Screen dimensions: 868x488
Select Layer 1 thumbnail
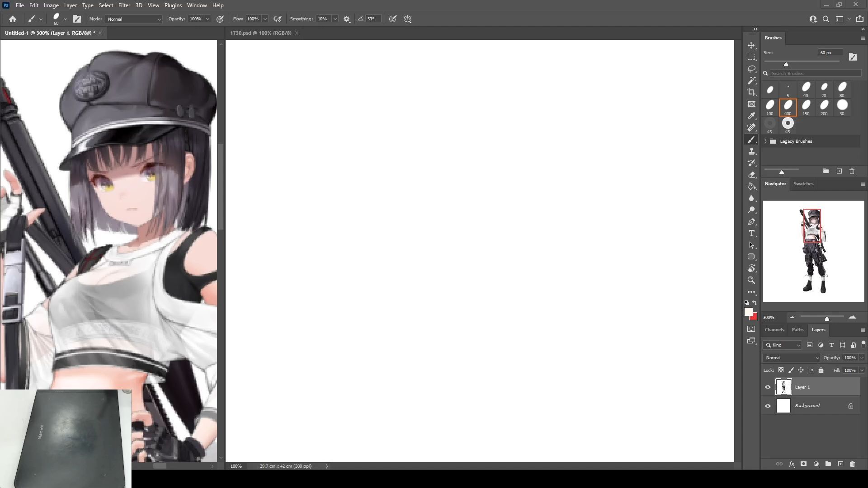point(783,387)
